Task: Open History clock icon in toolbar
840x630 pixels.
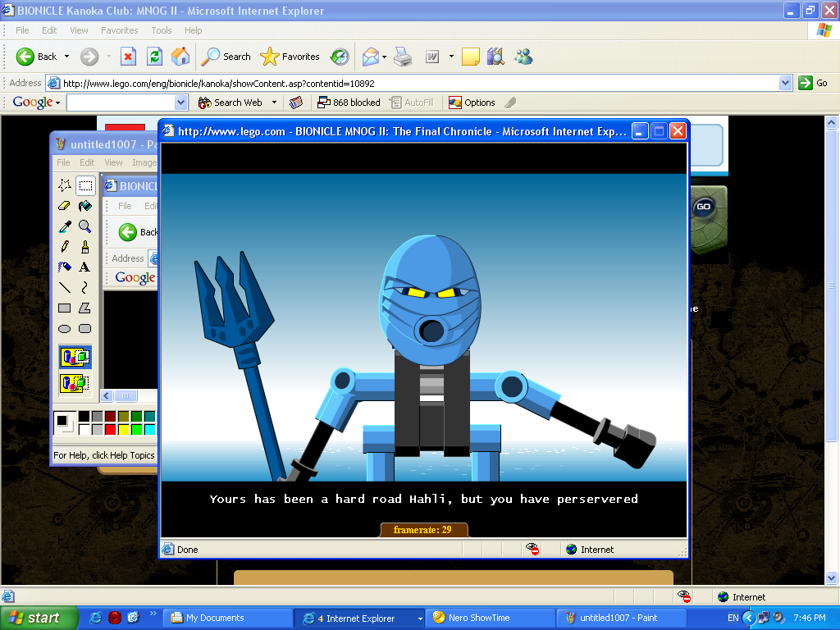Action: [340, 57]
